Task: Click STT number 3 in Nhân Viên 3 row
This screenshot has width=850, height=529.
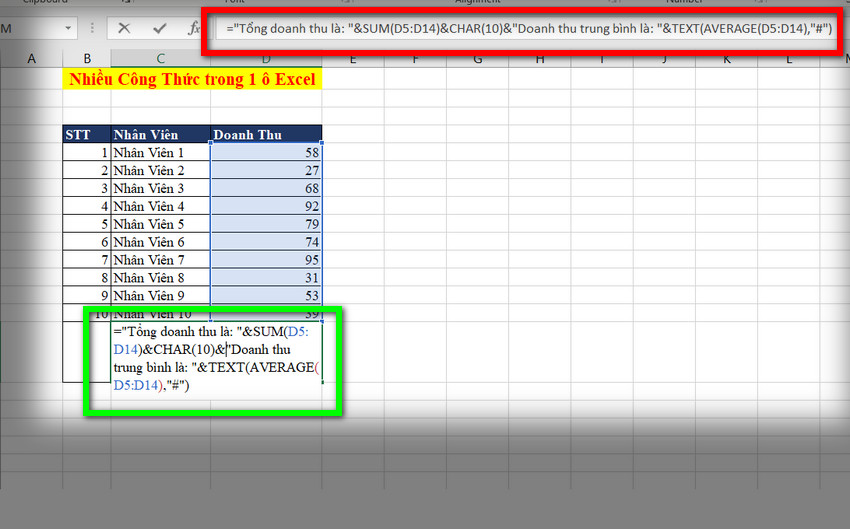Action: click(x=87, y=188)
